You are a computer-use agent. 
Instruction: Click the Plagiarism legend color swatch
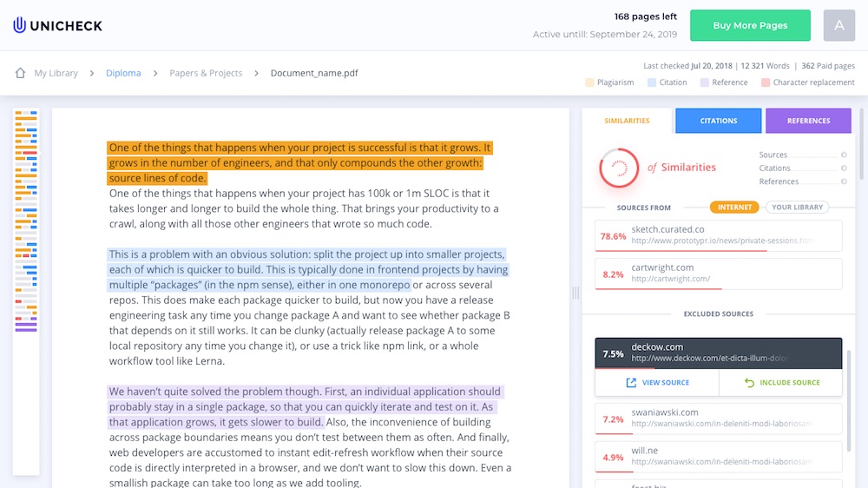[x=589, y=82]
